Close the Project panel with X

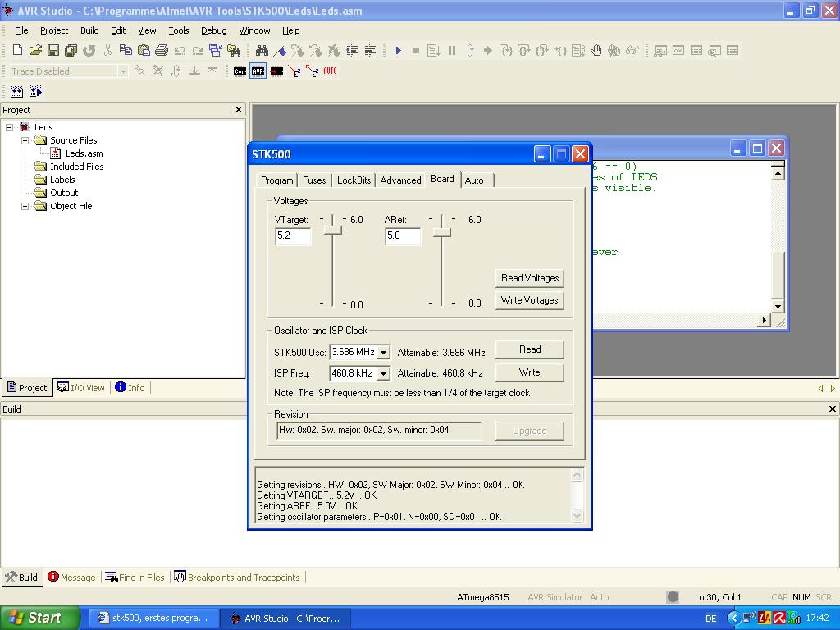point(239,109)
